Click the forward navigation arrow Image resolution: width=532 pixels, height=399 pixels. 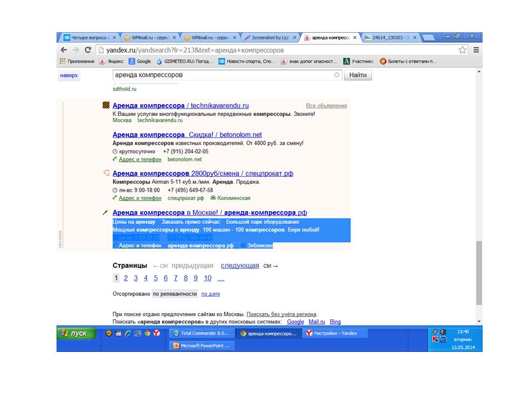[76, 50]
